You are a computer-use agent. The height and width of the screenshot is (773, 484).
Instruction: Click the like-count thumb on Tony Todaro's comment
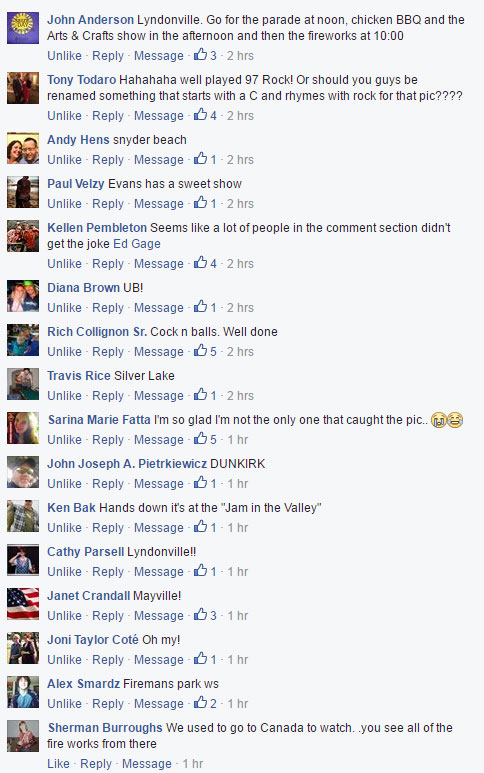200,114
